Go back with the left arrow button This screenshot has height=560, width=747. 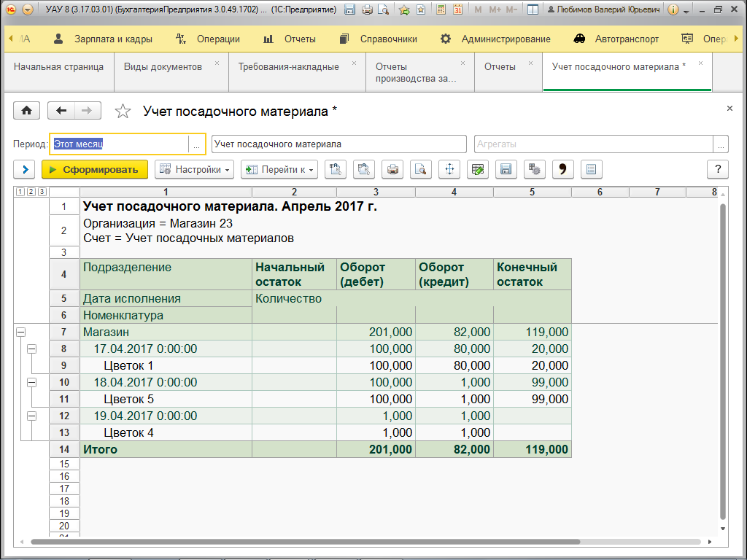61,111
